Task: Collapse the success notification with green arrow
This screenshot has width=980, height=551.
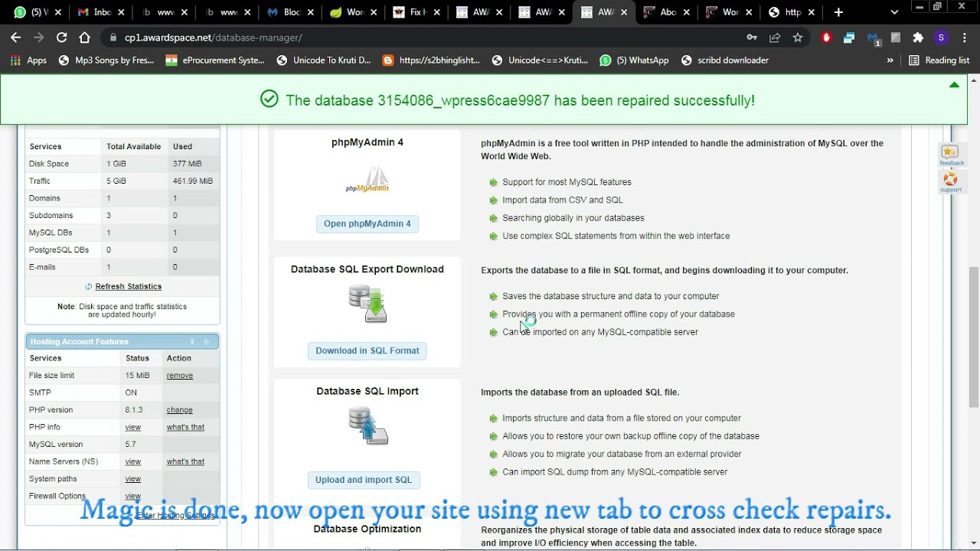Action: [954, 85]
